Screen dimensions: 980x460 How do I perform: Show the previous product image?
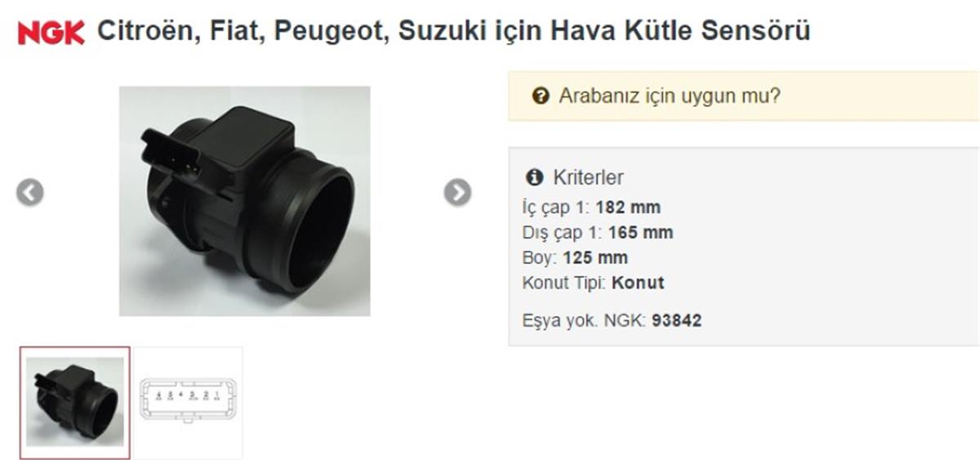click(x=29, y=193)
